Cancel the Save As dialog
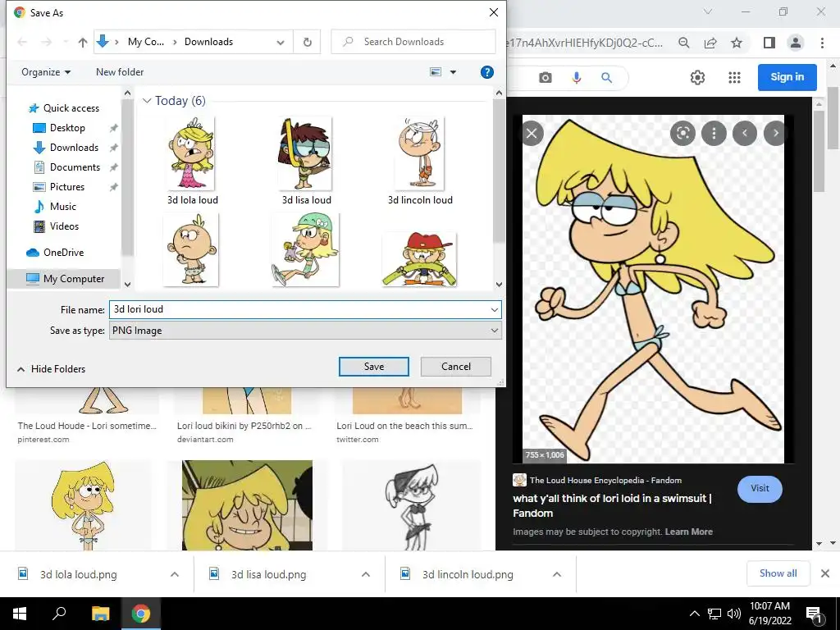840x630 pixels. (x=456, y=367)
